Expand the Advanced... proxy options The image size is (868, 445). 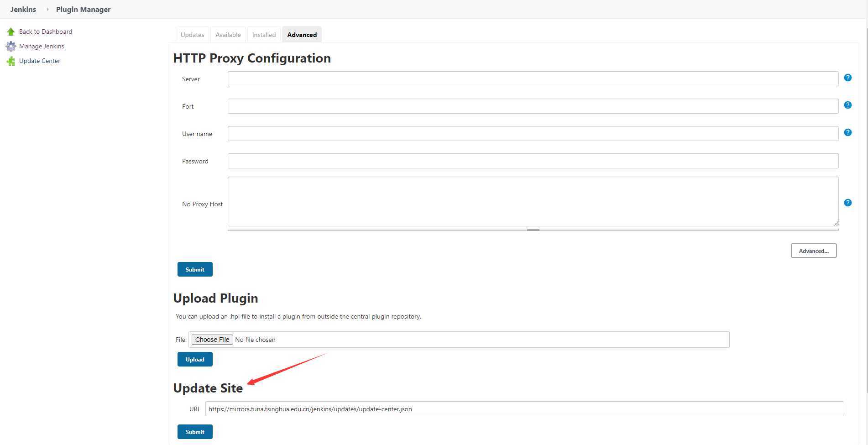(814, 251)
